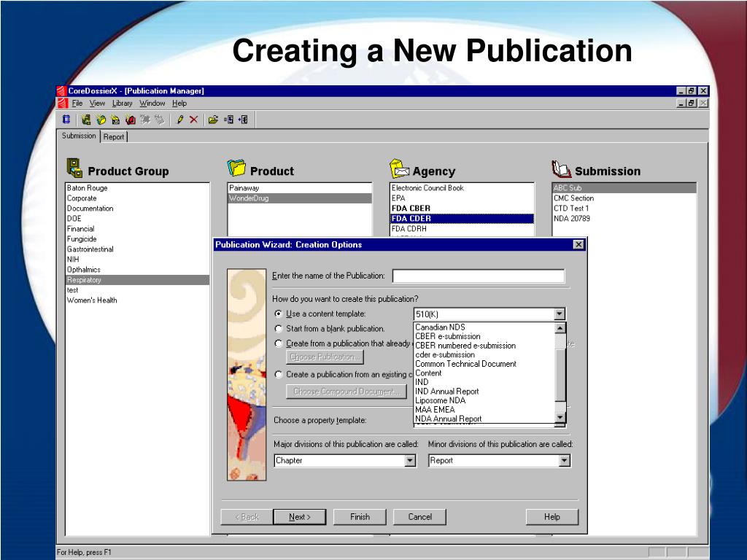Screen dimensions: 747x560
Task: Click the red X delete toolbar icon
Action: 194,120
